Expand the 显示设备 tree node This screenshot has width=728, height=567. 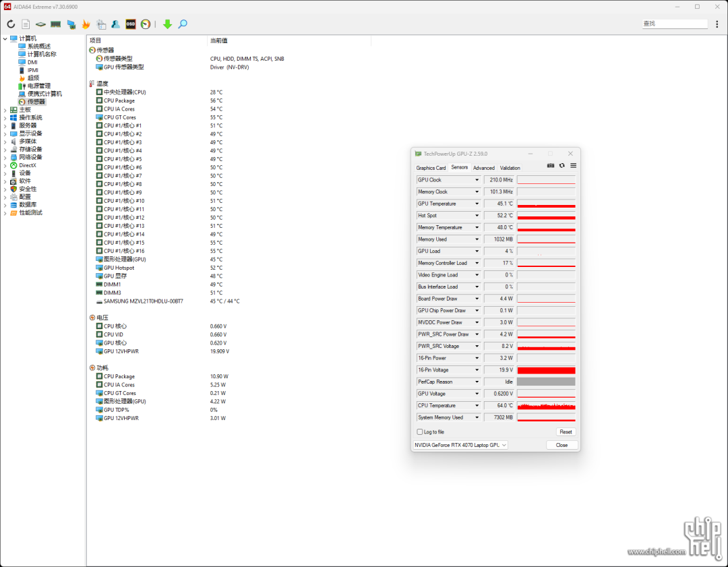coord(5,133)
